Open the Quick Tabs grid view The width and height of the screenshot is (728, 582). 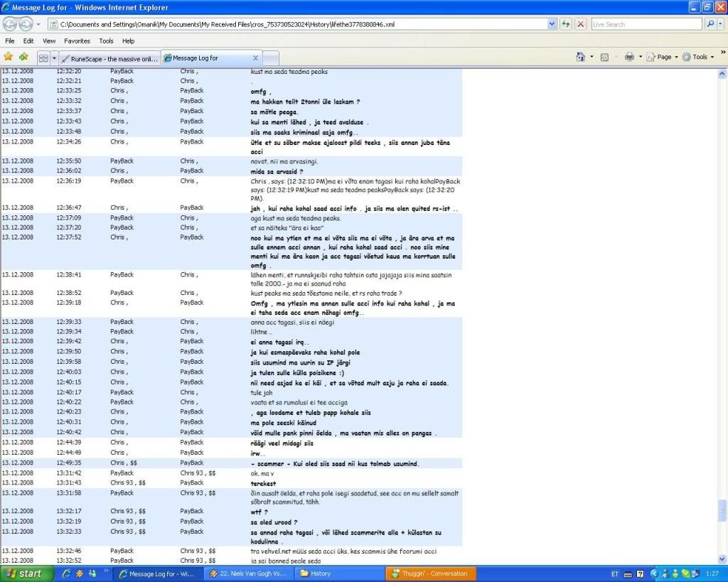[x=43, y=58]
